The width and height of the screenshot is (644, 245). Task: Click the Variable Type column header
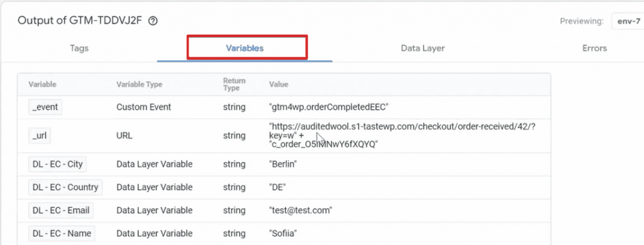[139, 85]
